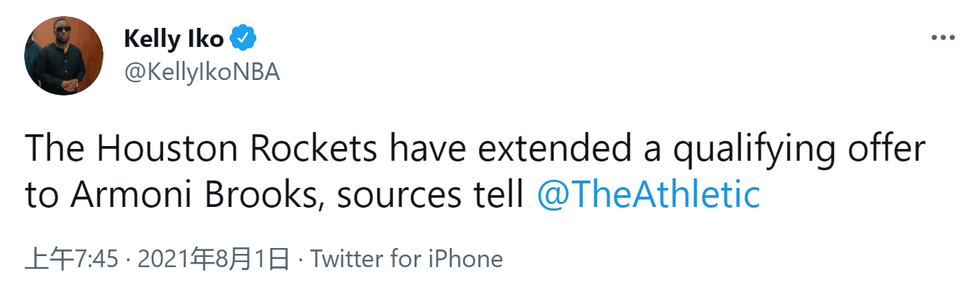This screenshot has width=980, height=284.
Task: Open the three-dot more options menu
Action: (943, 37)
